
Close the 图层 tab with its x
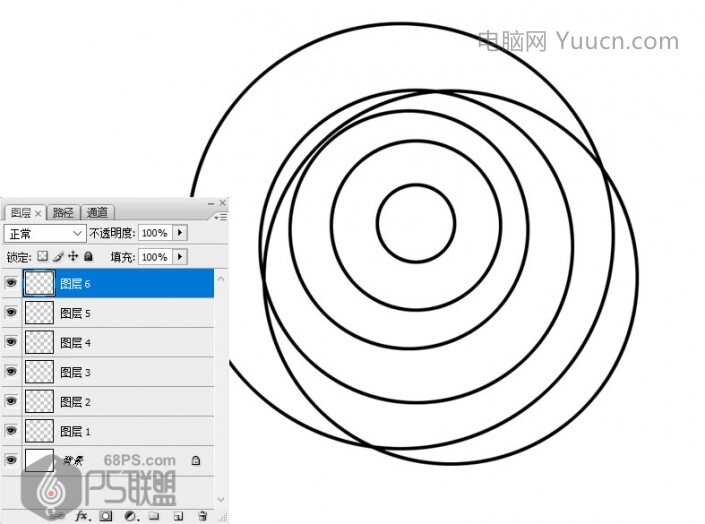[38, 214]
